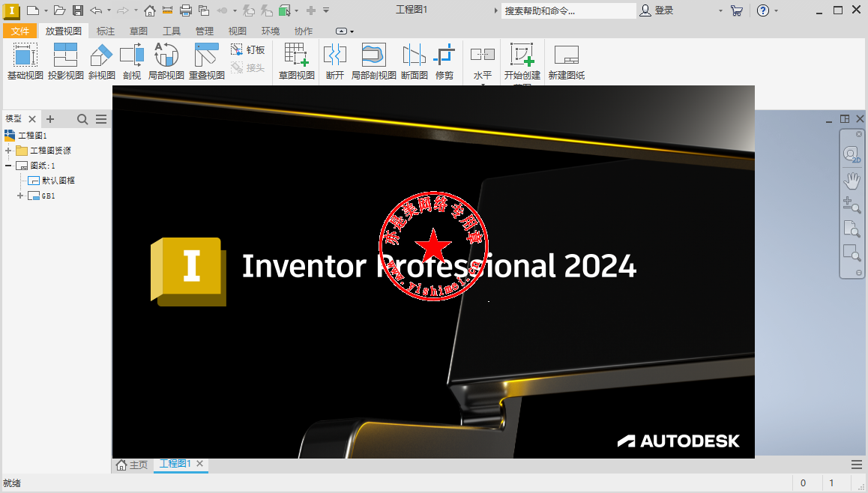Save the drawing with the floppy icon
868x493 pixels.
click(77, 10)
